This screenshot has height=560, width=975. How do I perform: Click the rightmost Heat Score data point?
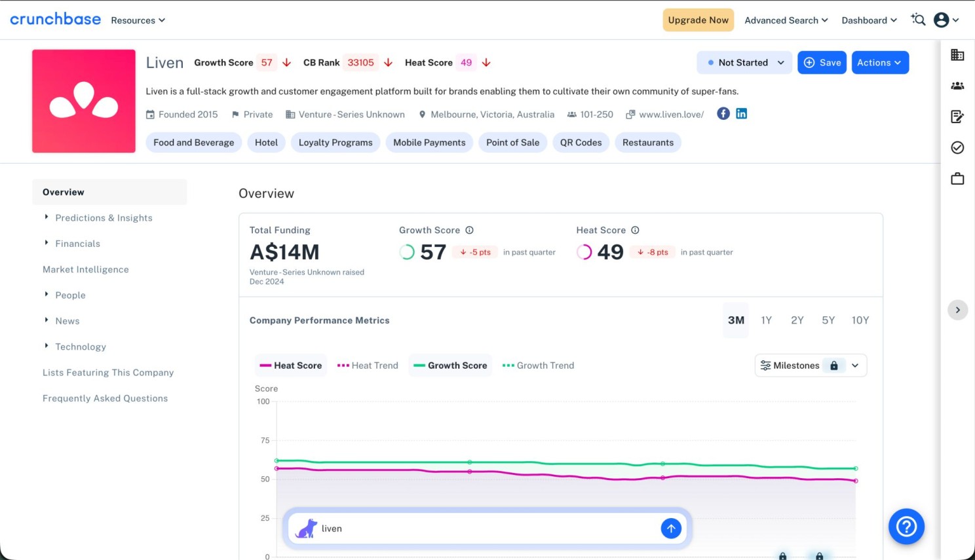coord(856,481)
